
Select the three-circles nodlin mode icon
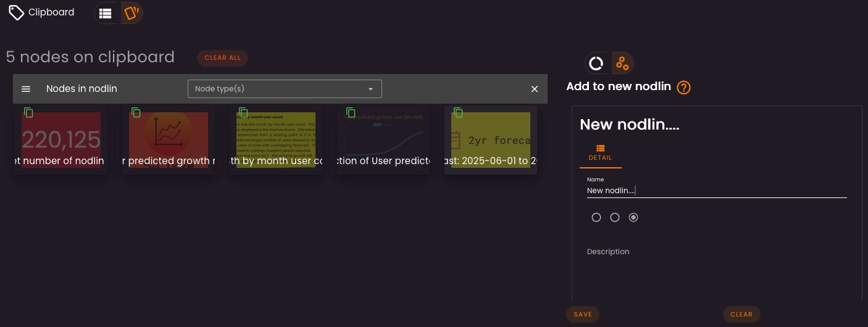622,63
